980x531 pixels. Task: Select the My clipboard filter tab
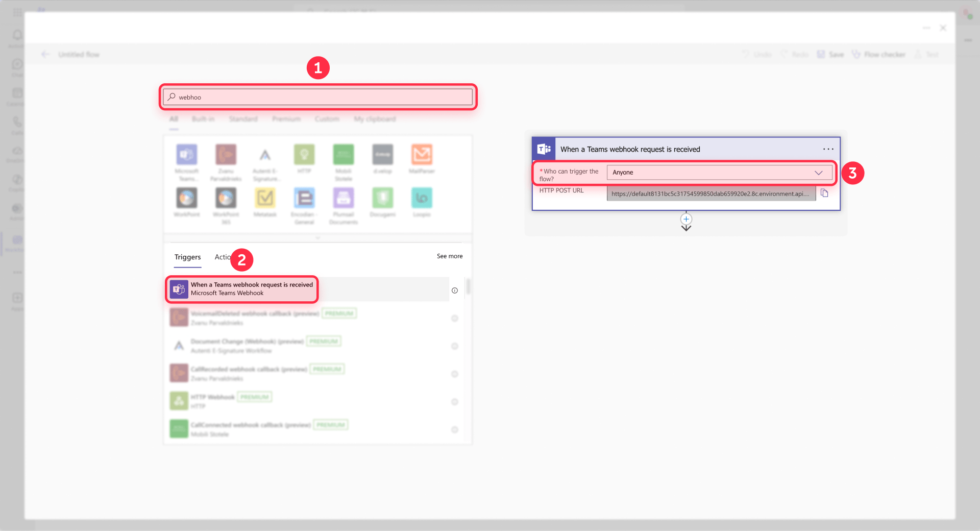pos(375,119)
